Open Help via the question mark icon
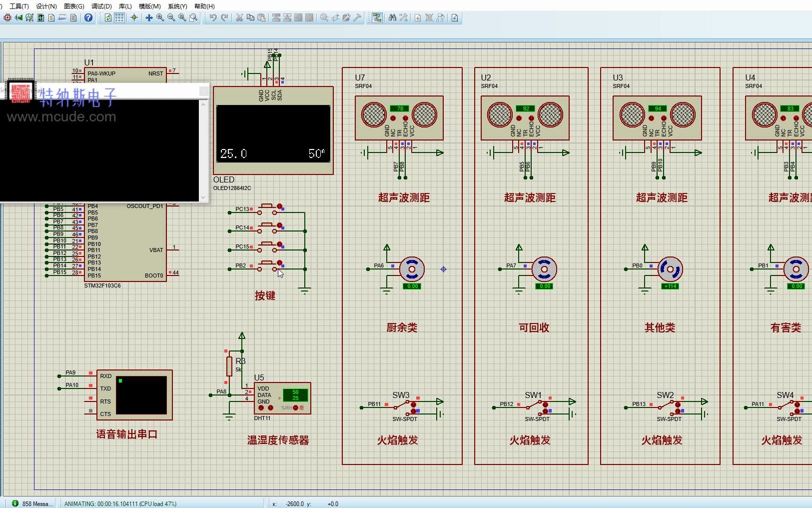The image size is (812, 508). click(88, 18)
